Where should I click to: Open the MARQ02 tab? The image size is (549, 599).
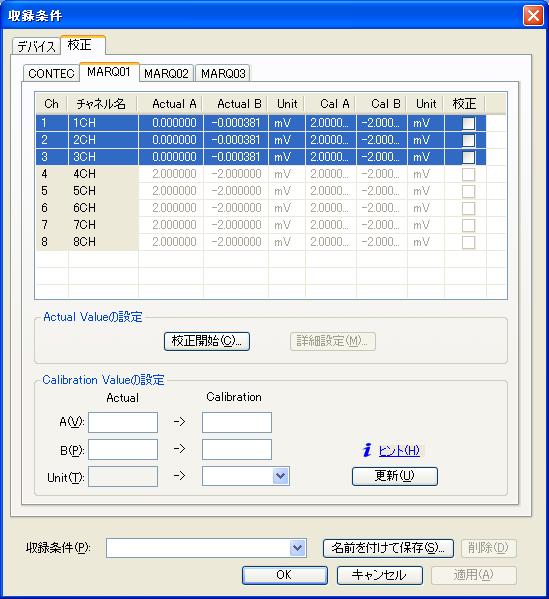[166, 73]
